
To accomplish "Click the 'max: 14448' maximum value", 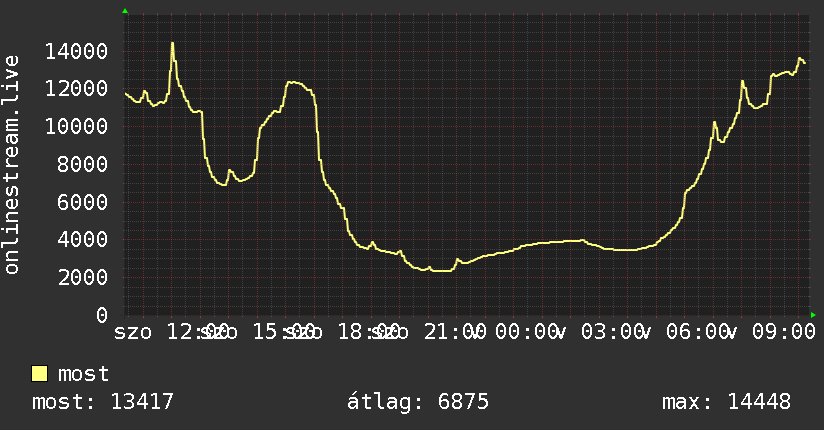I will tap(726, 402).
